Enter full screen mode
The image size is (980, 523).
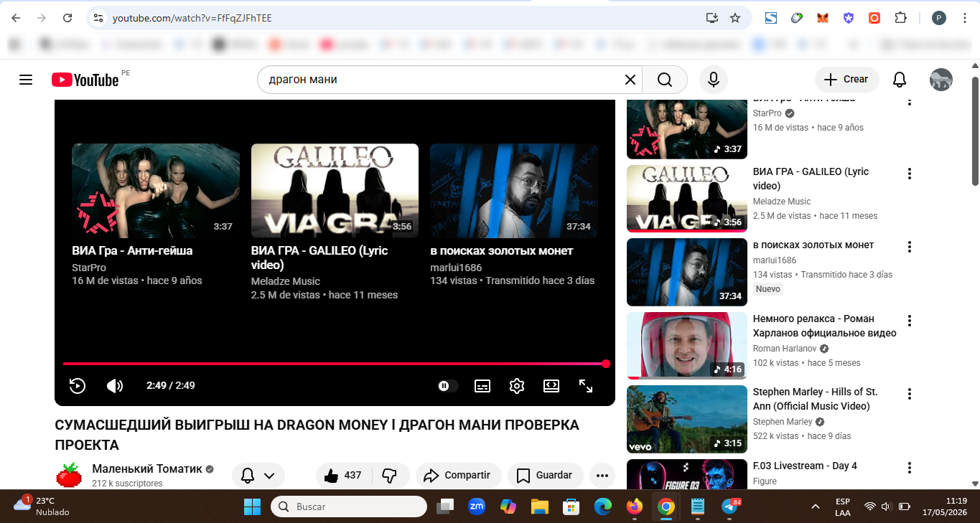click(x=586, y=386)
